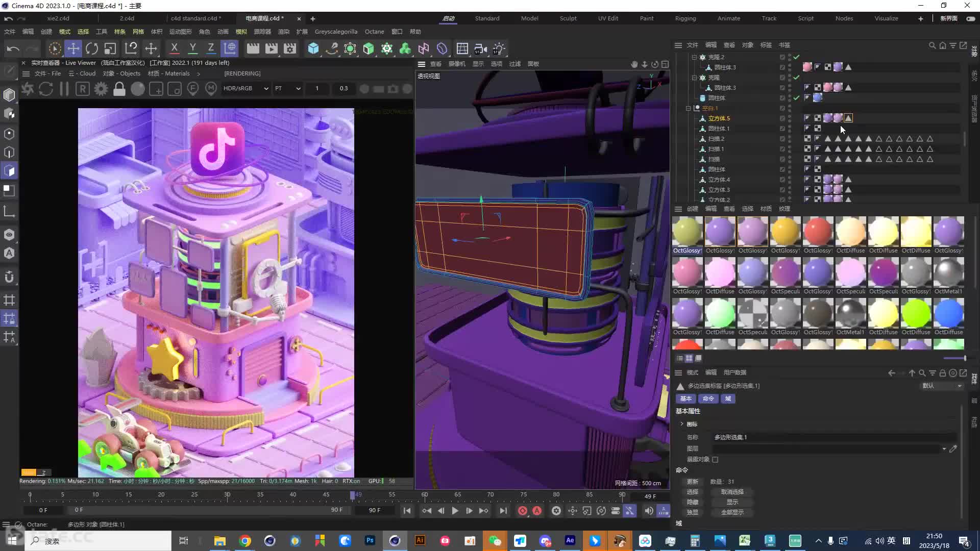Click the 更新 command button
Image resolution: width=980 pixels, height=551 pixels.
[x=692, y=482]
